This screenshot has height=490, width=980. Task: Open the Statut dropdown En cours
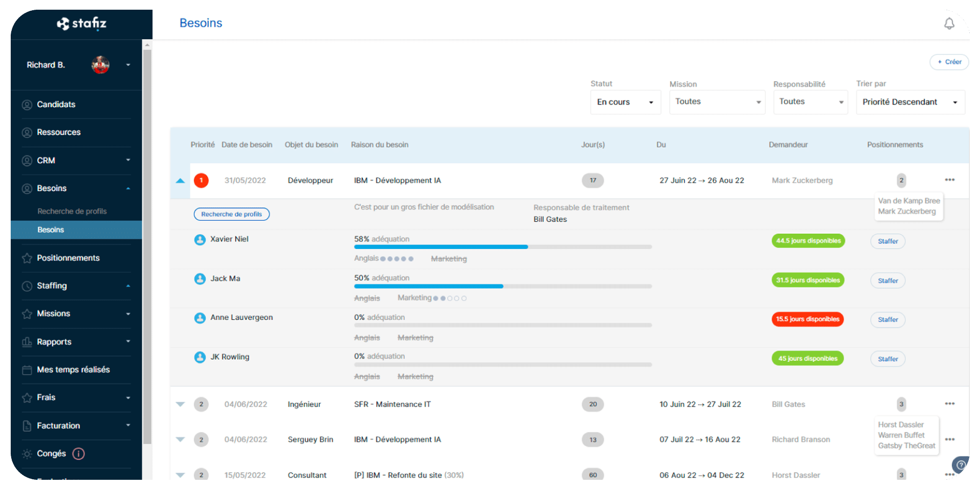click(x=626, y=102)
